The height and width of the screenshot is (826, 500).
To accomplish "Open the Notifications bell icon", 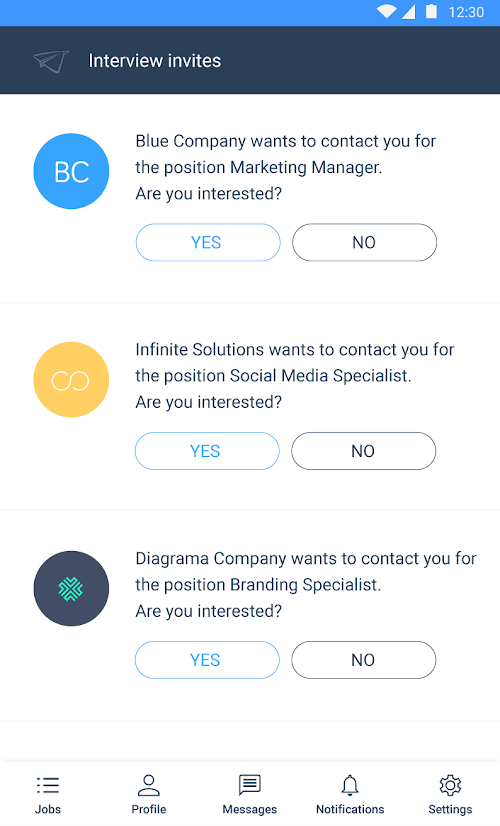I will pyautogui.click(x=350, y=785).
